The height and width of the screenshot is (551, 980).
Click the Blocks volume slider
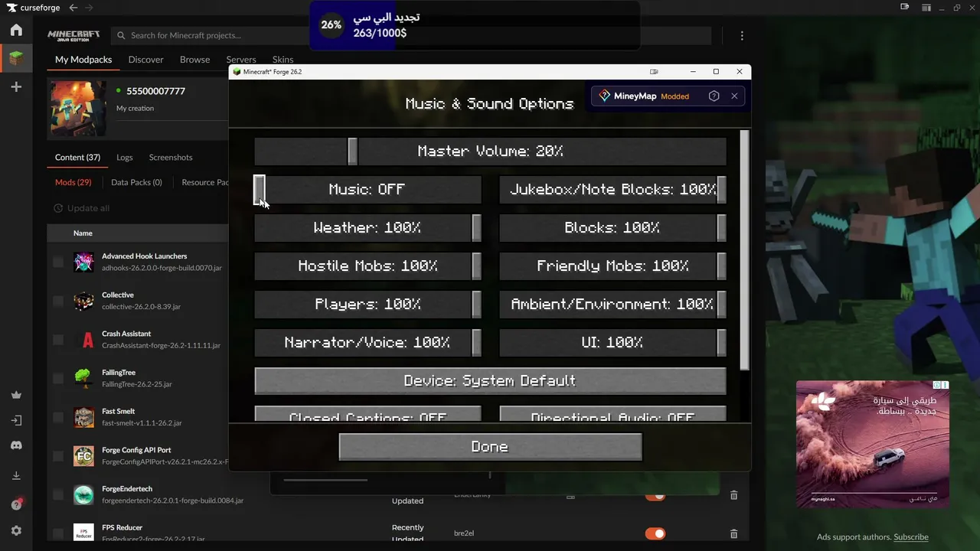612,228
